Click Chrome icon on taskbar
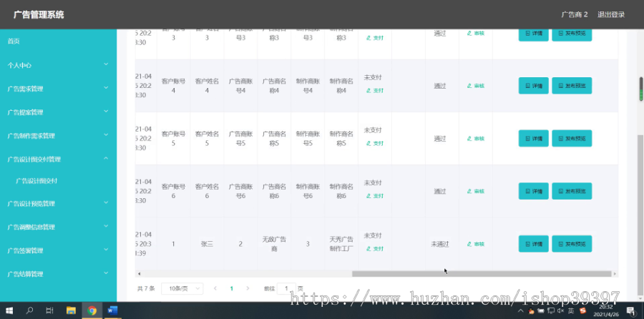The height and width of the screenshot is (319, 644). [92, 310]
